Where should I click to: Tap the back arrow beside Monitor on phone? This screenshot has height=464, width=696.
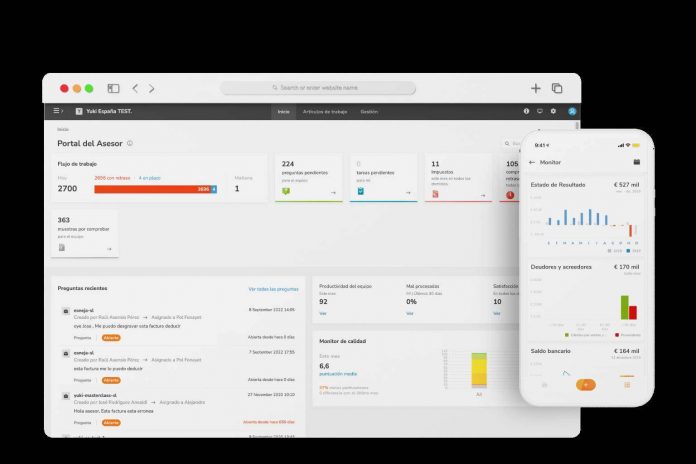click(x=532, y=163)
